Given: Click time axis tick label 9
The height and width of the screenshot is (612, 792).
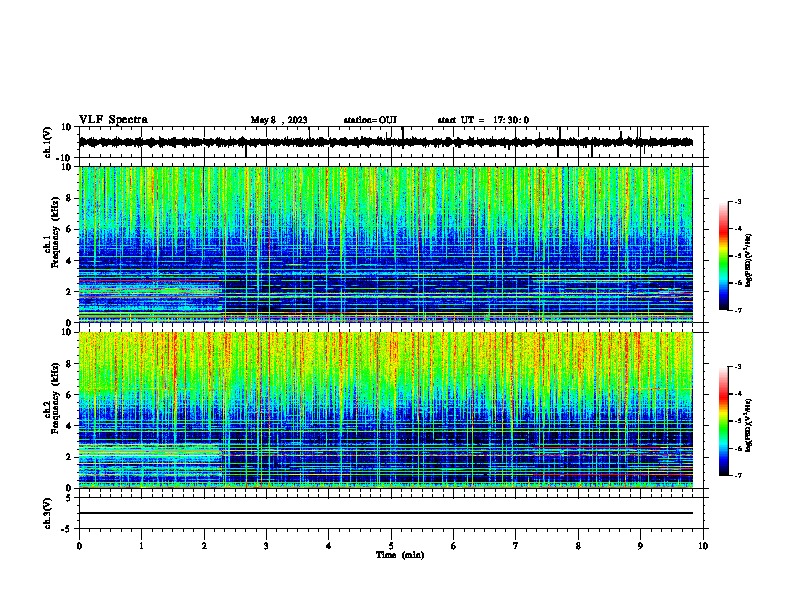Looking at the screenshot, I should 640,546.
